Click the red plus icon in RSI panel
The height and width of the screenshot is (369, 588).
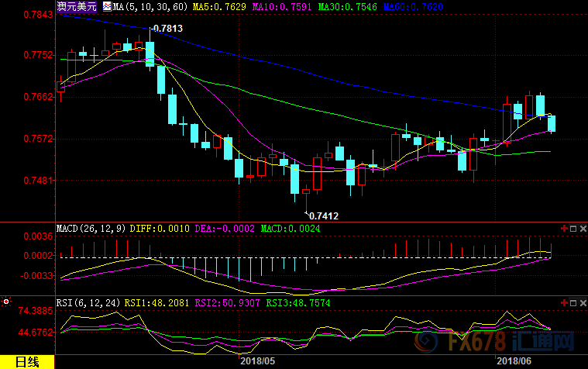click(563, 301)
